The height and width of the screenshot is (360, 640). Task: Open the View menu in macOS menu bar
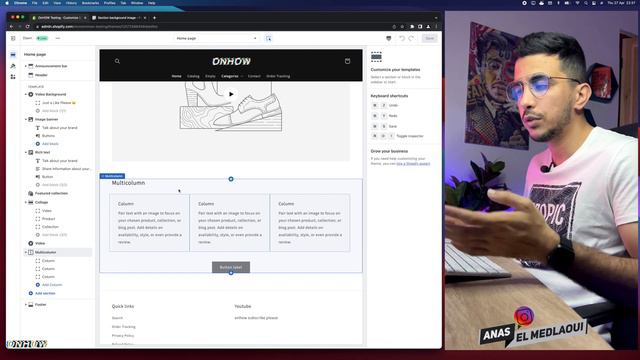[57, 3]
